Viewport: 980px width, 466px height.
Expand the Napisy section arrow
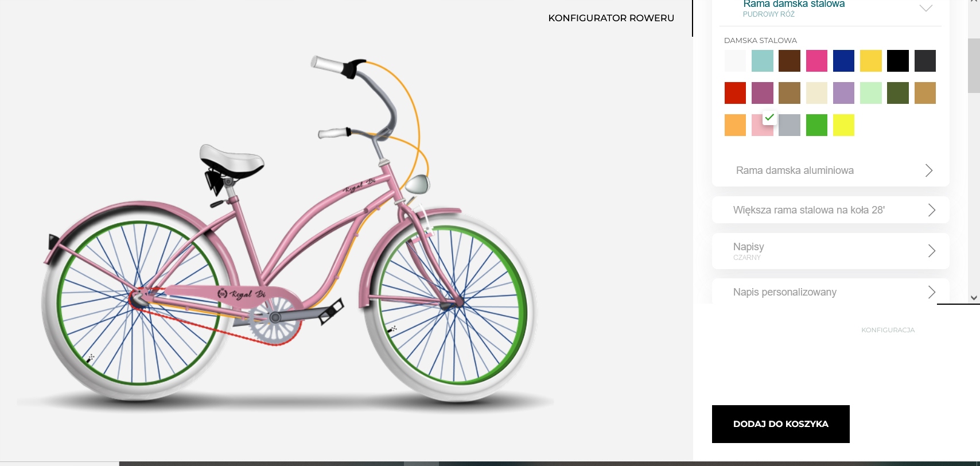click(931, 251)
